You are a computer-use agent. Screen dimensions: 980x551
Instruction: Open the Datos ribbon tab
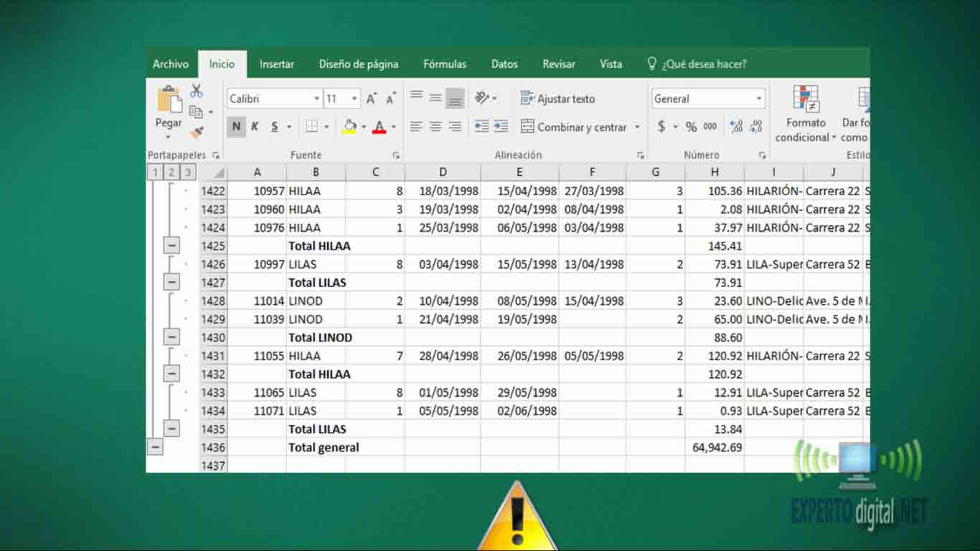(504, 64)
